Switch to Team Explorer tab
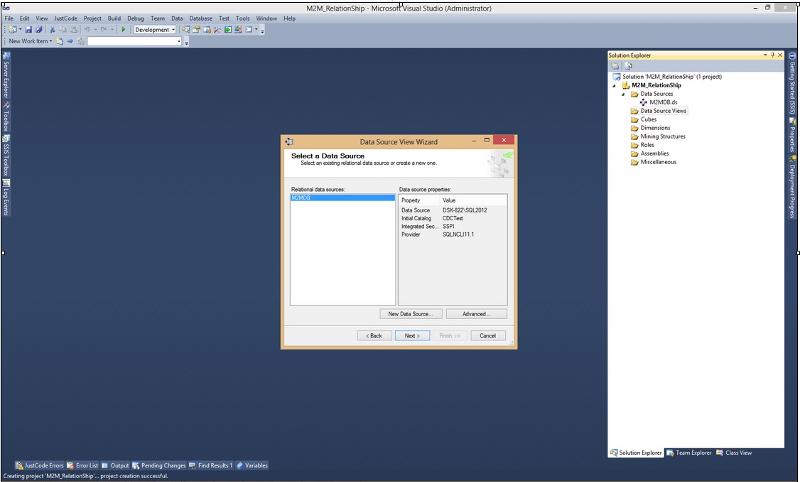The width and height of the screenshot is (800, 482). 689,453
